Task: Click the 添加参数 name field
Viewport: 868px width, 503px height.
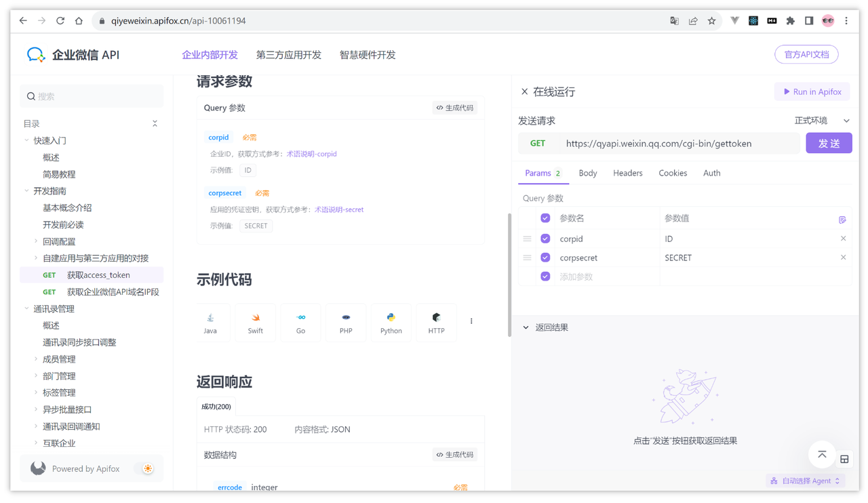Action: 608,277
